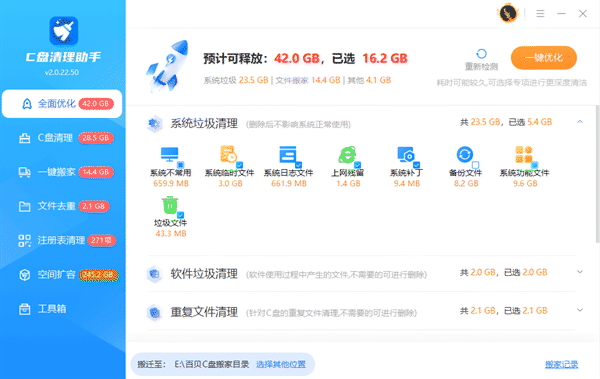Click the 选择其他位置 link

pos(280,364)
